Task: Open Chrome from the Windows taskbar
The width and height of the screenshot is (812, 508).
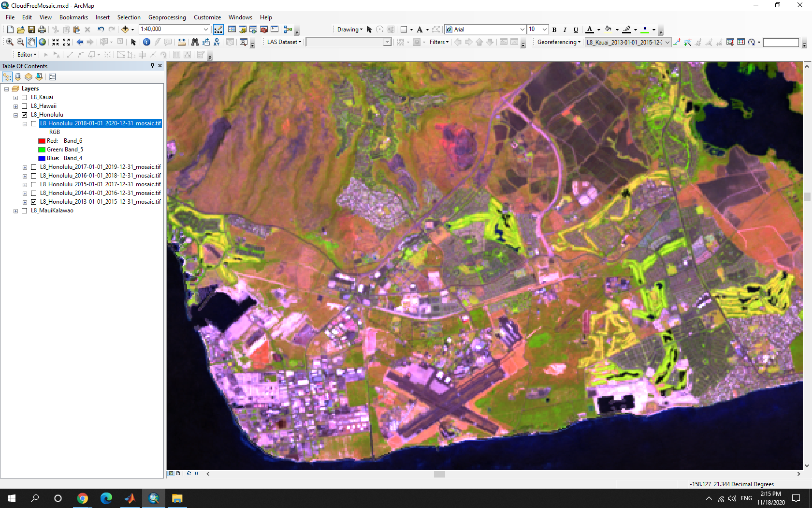Action: 83,498
